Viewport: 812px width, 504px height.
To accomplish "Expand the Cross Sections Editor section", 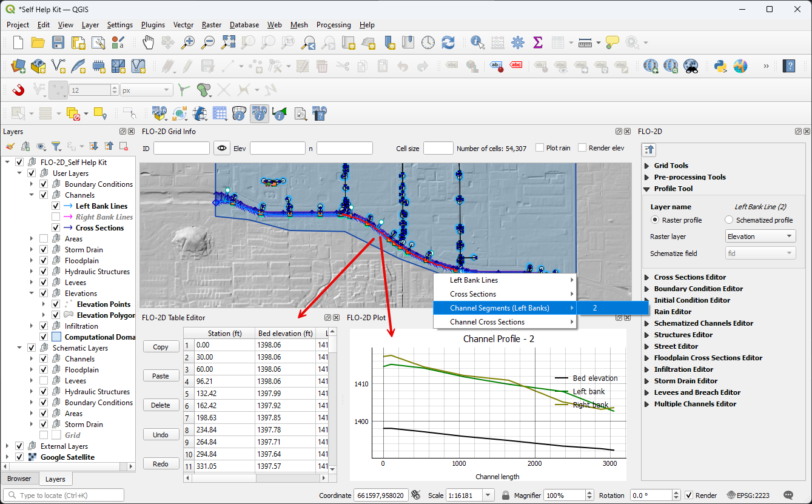I will coord(690,277).
